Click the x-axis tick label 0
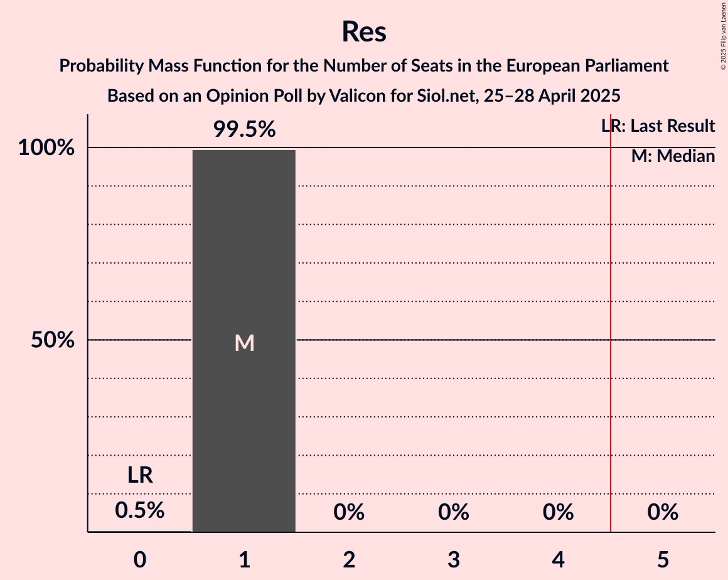Image resolution: width=728 pixels, height=580 pixels. click(x=140, y=559)
